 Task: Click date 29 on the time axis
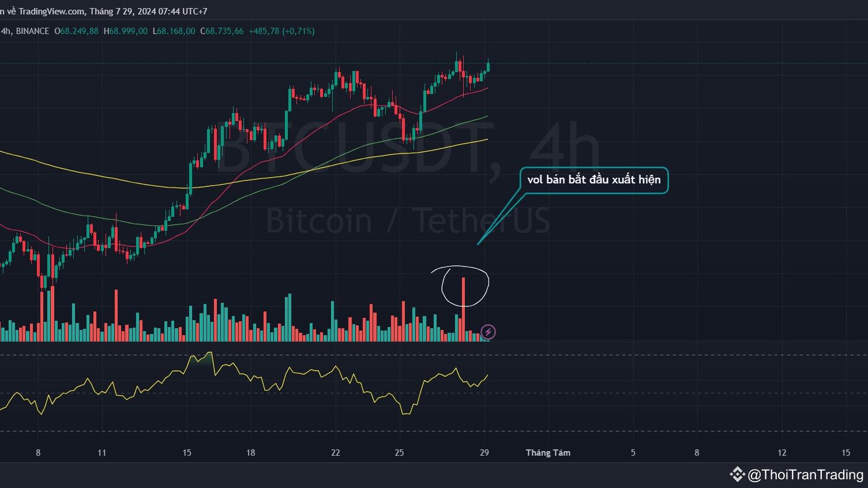(x=484, y=453)
